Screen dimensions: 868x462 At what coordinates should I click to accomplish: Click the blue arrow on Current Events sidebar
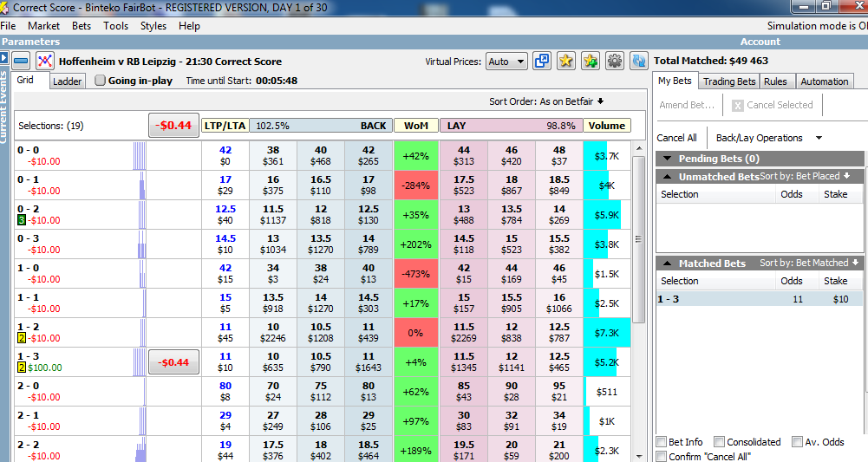click(x=3, y=58)
